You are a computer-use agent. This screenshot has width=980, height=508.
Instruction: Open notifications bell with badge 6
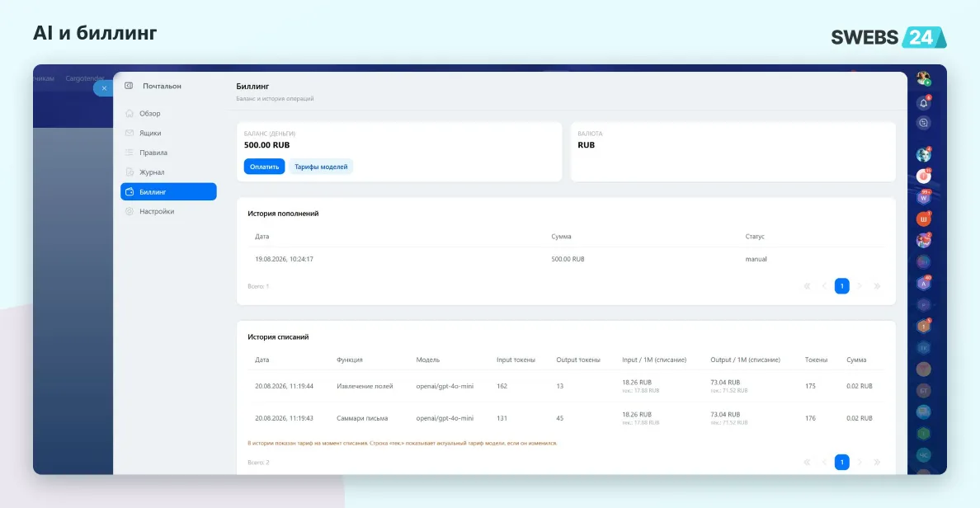coord(923,103)
